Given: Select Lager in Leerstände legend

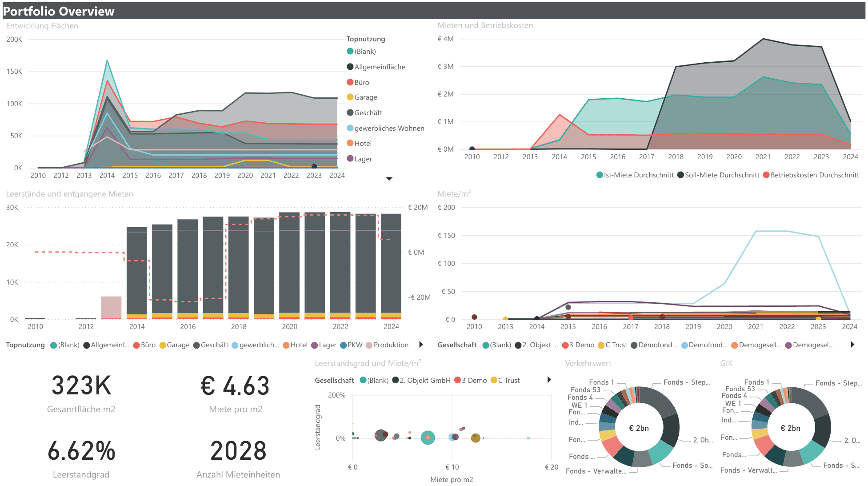Looking at the screenshot, I should tap(324, 345).
